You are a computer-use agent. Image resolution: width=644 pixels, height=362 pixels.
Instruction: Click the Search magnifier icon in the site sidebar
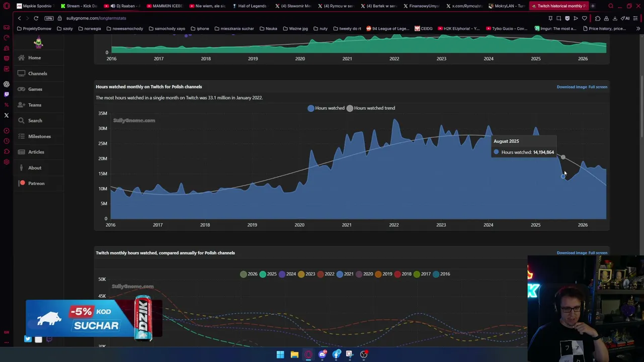(x=21, y=121)
